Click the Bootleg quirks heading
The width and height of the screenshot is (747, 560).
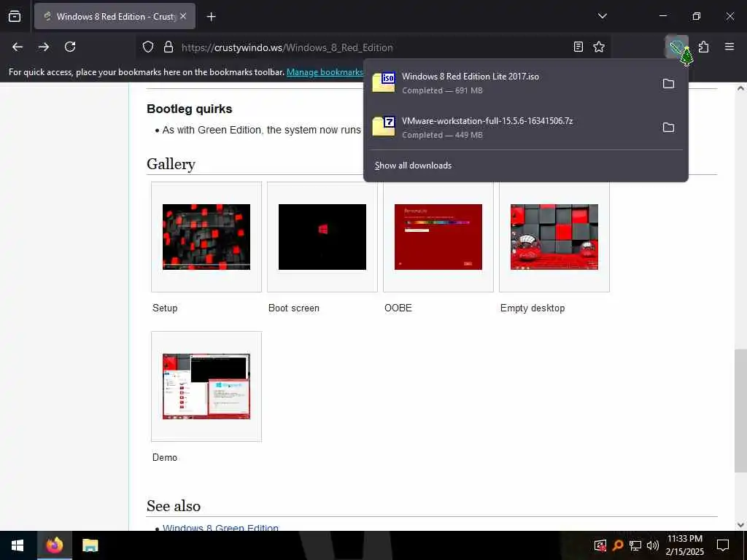click(x=189, y=109)
